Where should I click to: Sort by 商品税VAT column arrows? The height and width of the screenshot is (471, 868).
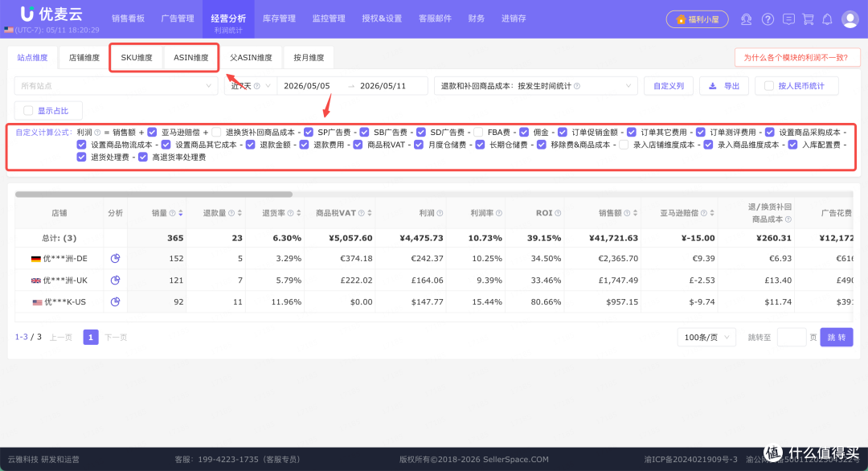coord(370,213)
